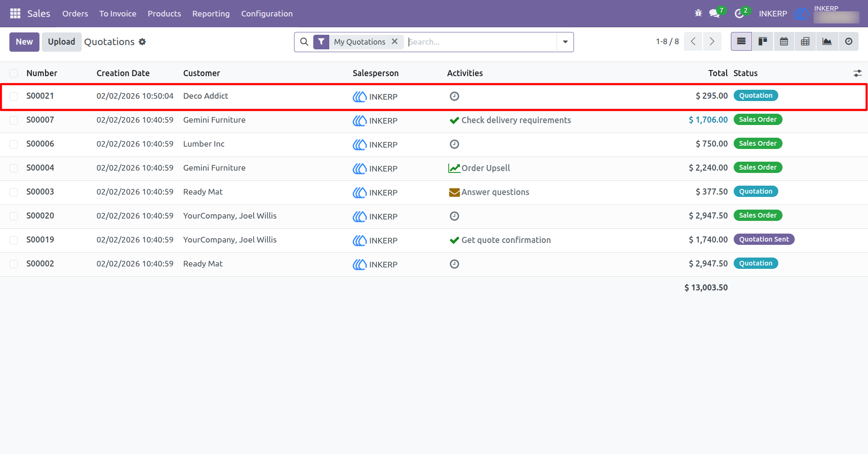Tick the checkbox for S00019

14,240
